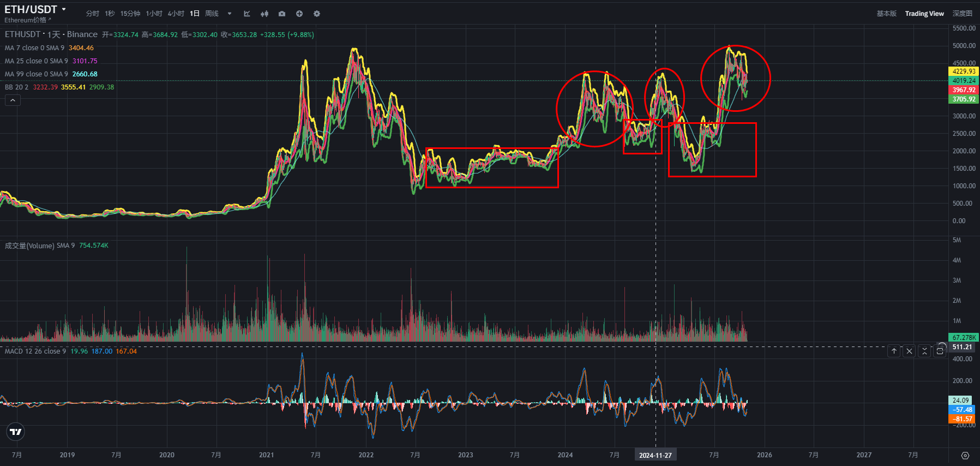Image resolution: width=980 pixels, height=466 pixels.
Task: Click the plus circle icon in toolbar
Action: (299, 14)
